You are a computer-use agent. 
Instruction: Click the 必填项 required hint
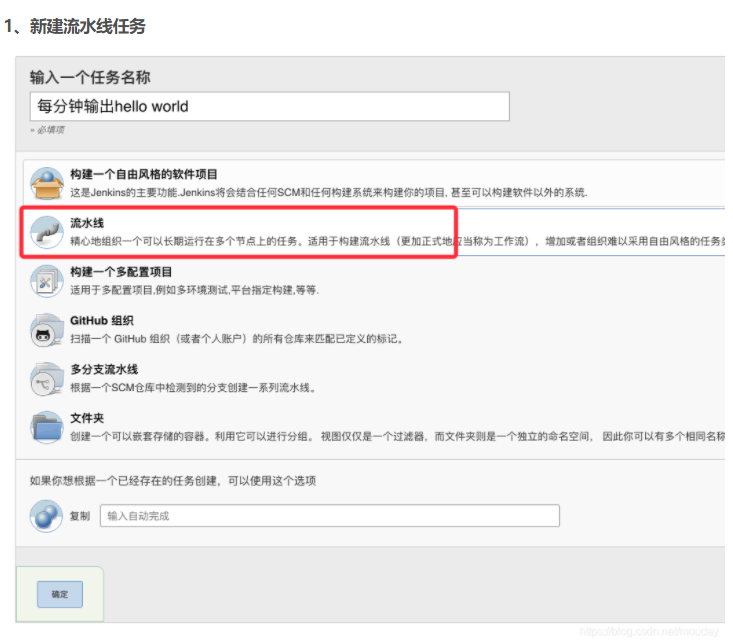tap(48, 130)
